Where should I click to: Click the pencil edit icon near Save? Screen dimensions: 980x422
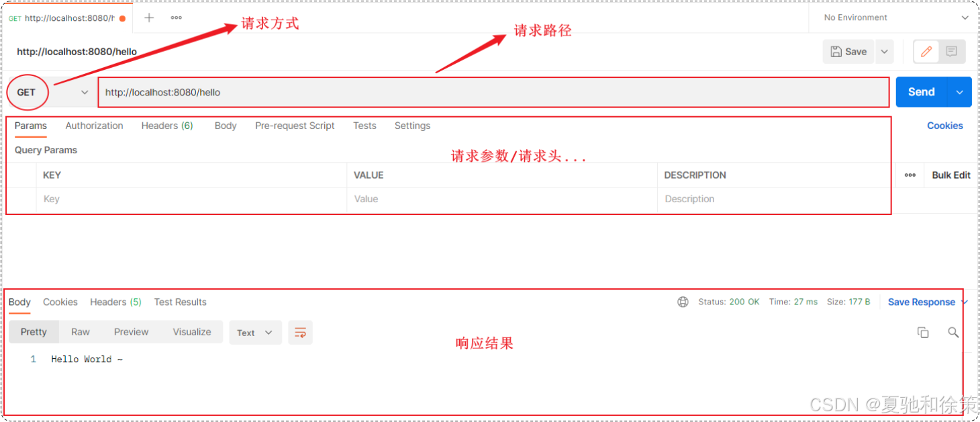click(927, 51)
